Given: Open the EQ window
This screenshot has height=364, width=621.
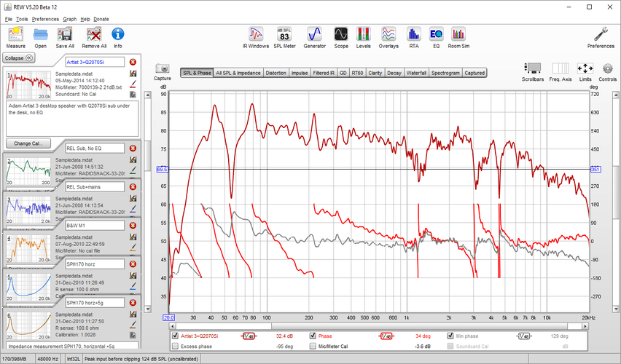Looking at the screenshot, I should [x=436, y=36].
